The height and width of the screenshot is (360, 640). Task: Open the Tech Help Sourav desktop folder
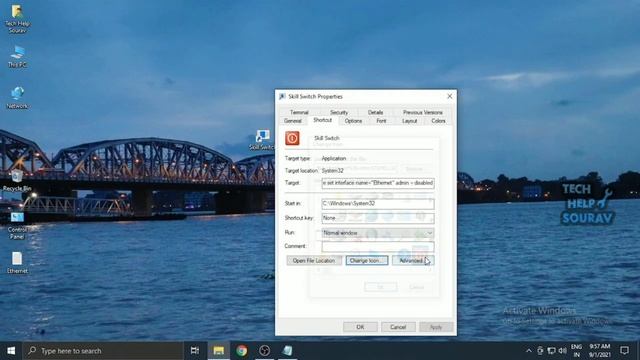click(x=17, y=18)
